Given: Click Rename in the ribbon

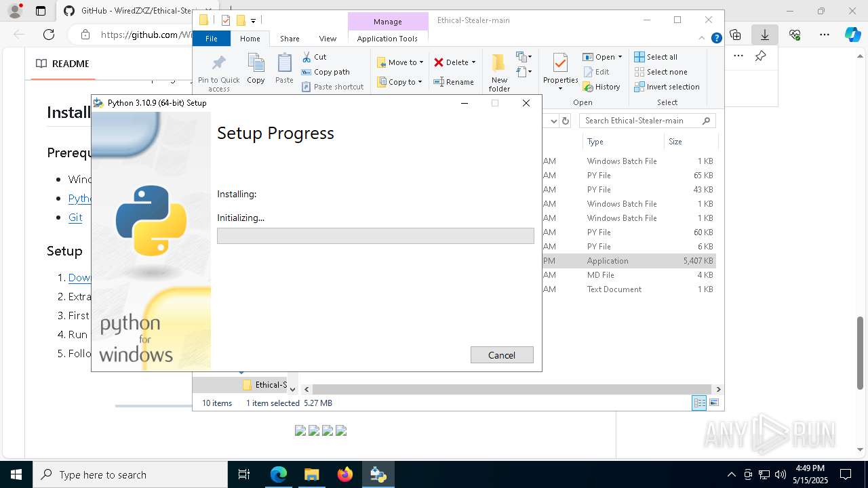Looking at the screenshot, I should tap(454, 82).
